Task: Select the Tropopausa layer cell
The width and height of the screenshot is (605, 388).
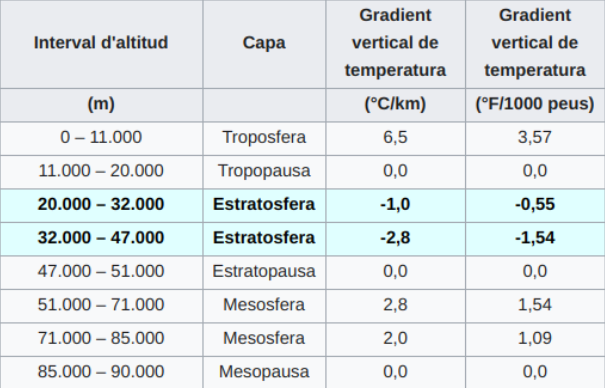Action: [264, 171]
